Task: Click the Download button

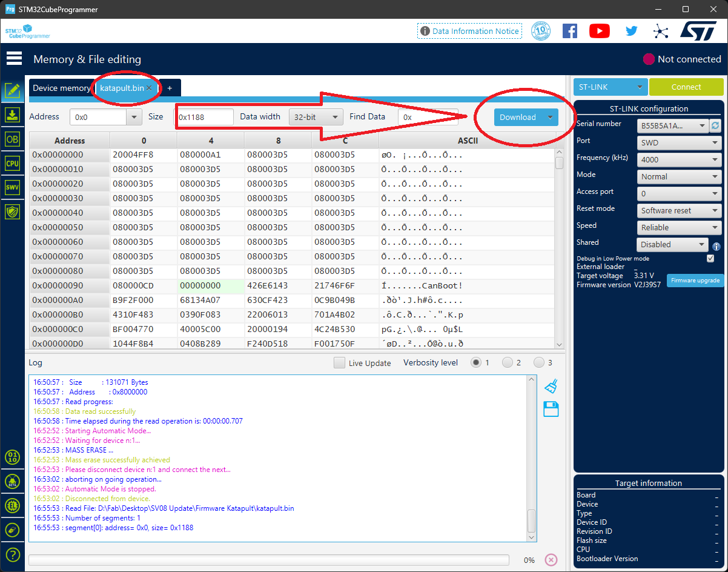Action: point(518,117)
